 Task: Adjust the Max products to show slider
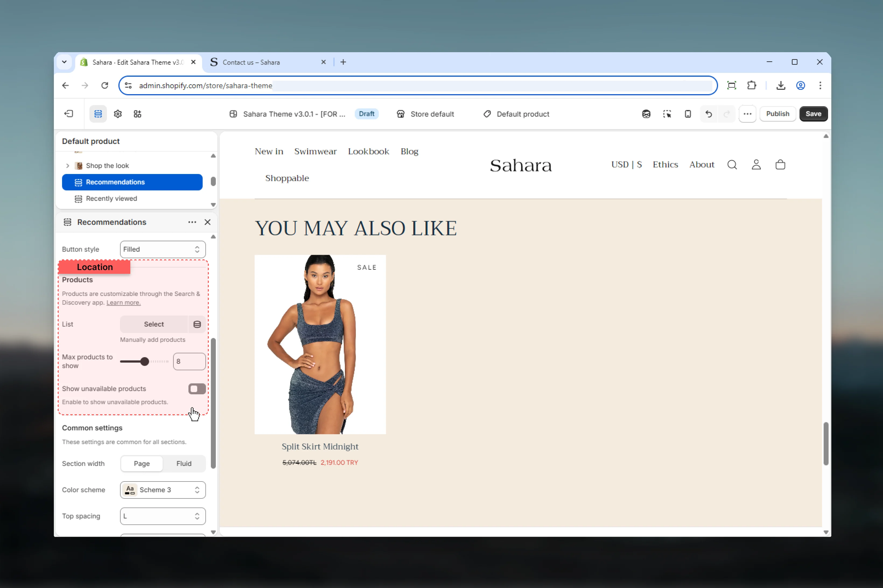(145, 362)
